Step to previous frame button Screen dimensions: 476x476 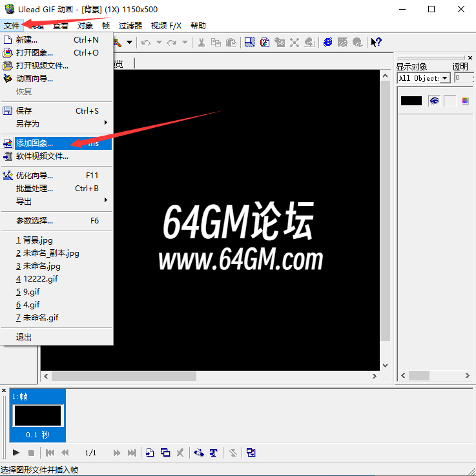tap(65, 453)
